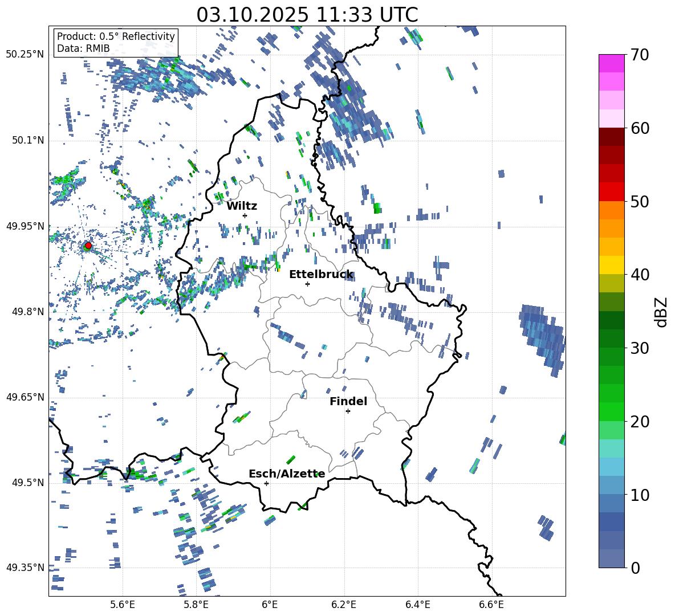Click the Data: RMIB text
This screenshot has width=675, height=616.
(x=83, y=48)
